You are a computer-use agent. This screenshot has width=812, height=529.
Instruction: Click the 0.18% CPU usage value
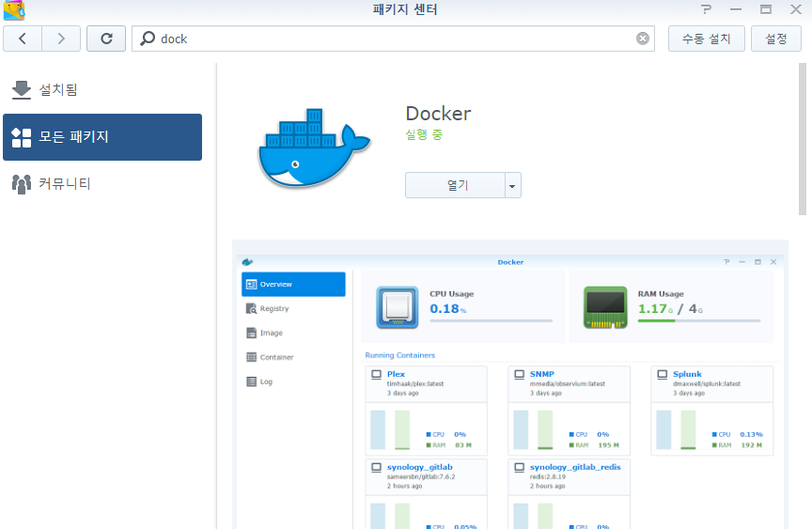(448, 308)
